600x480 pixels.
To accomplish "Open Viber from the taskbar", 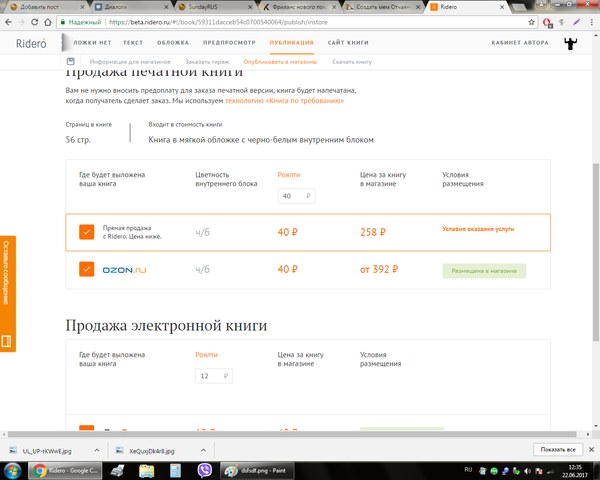I will pos(205,470).
